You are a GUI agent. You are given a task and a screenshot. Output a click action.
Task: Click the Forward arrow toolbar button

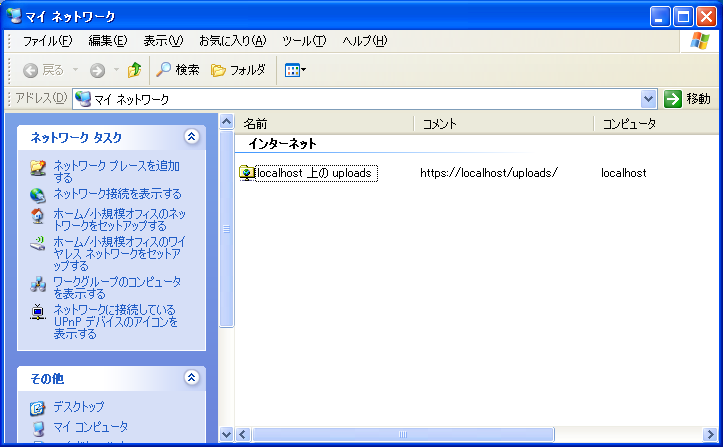click(x=97, y=70)
